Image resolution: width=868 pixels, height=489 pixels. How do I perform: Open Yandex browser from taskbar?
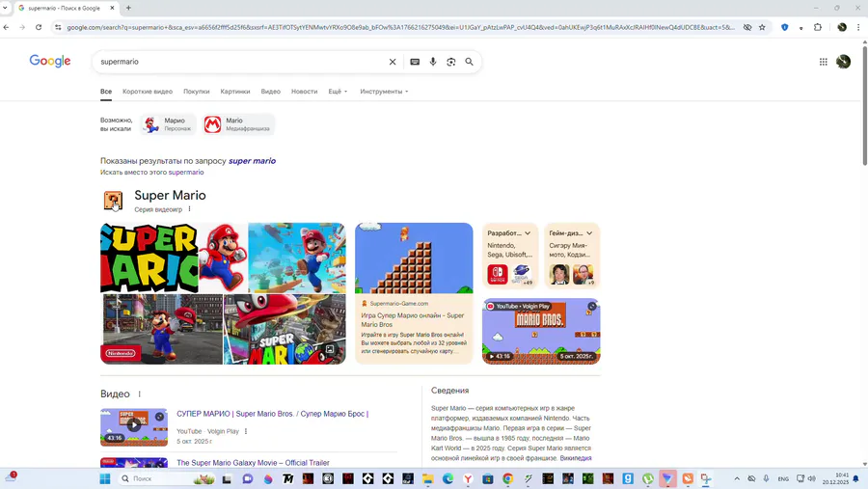click(468, 478)
